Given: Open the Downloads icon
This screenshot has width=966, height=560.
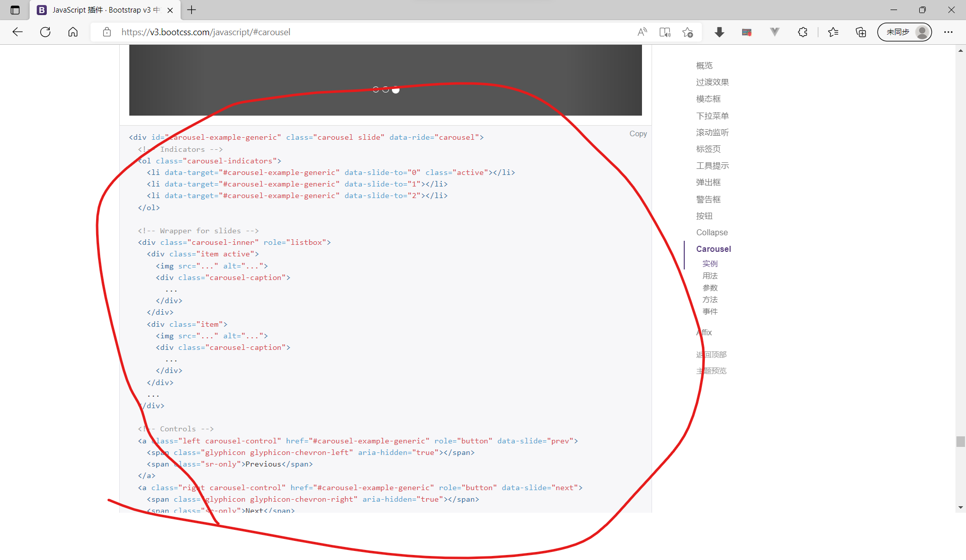Looking at the screenshot, I should pyautogui.click(x=719, y=32).
